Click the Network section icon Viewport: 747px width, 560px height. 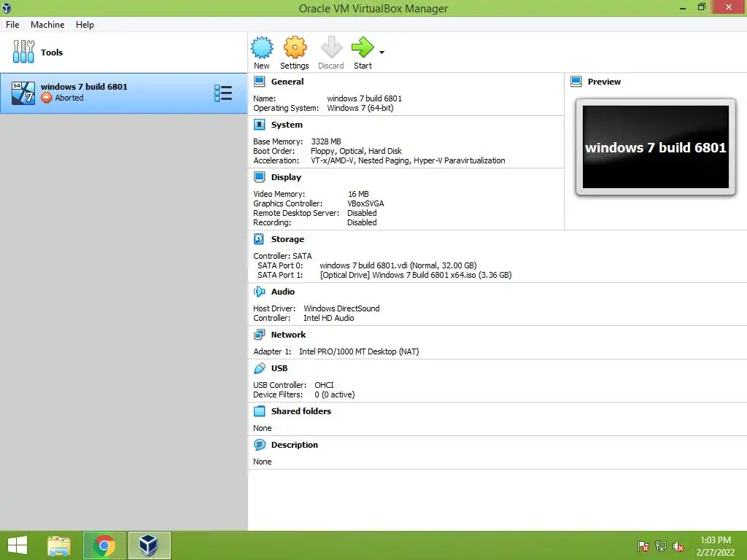click(x=259, y=335)
